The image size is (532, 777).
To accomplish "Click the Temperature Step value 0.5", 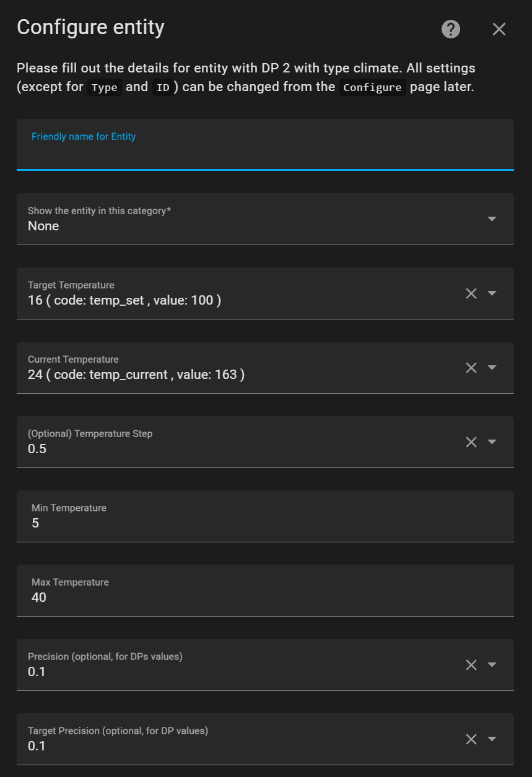I will click(x=37, y=449).
